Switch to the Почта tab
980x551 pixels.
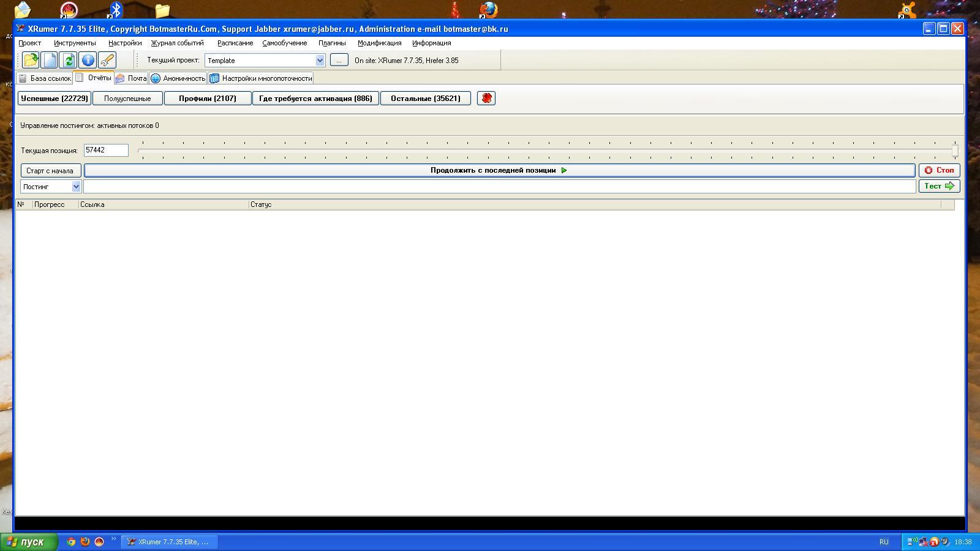(131, 78)
